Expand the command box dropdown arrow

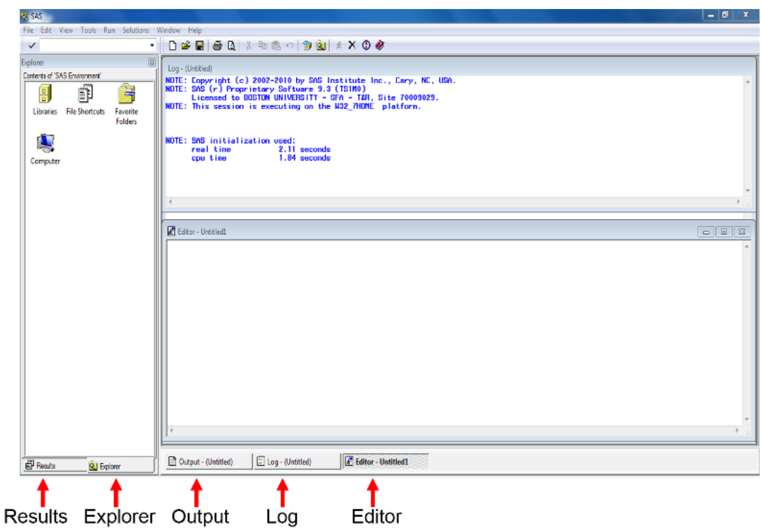(152, 46)
